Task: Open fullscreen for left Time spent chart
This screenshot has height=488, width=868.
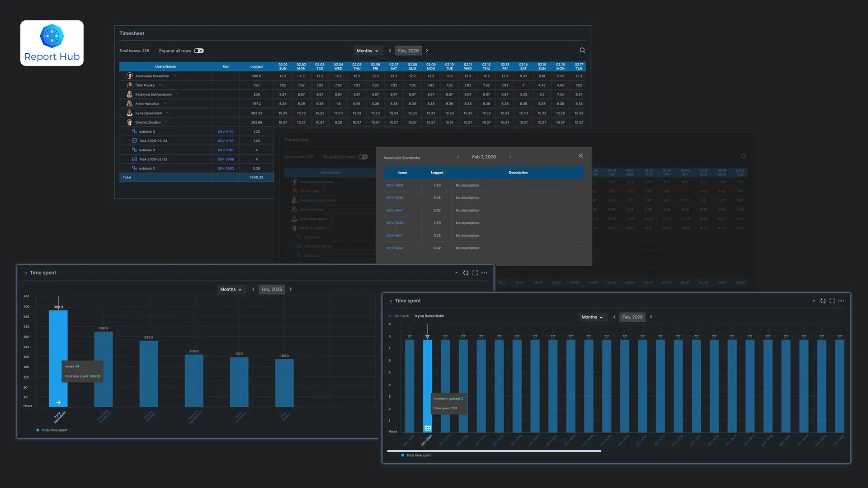Action: (475, 273)
